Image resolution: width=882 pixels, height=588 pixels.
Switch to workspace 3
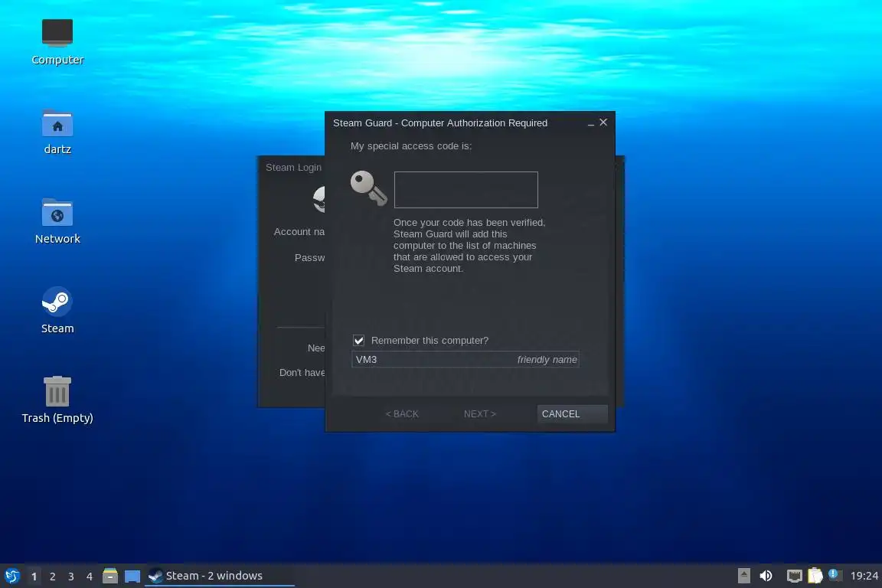point(71,577)
